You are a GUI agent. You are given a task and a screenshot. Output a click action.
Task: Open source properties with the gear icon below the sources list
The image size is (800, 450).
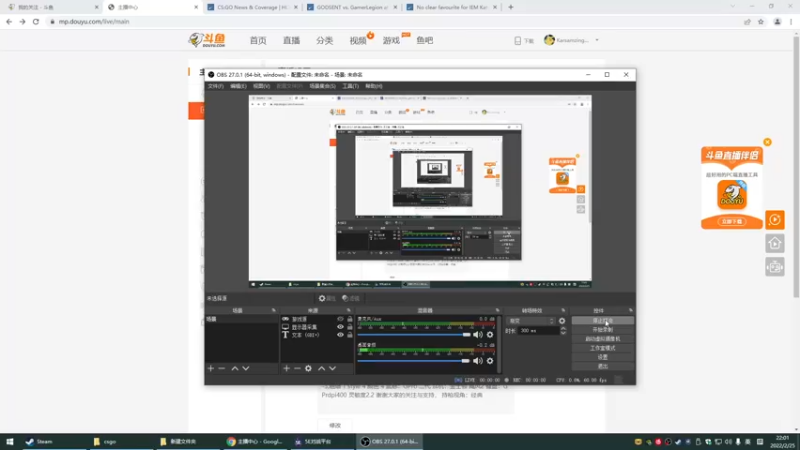pyautogui.click(x=308, y=368)
